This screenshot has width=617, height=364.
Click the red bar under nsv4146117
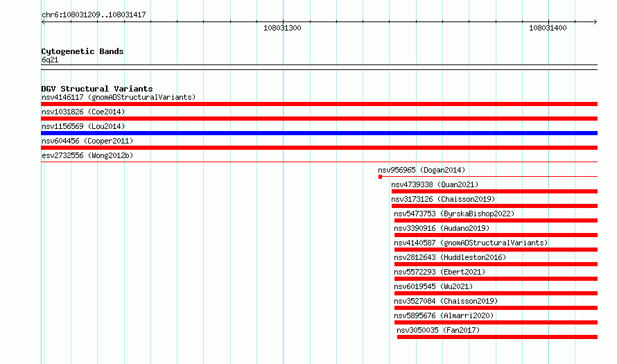coord(319,104)
